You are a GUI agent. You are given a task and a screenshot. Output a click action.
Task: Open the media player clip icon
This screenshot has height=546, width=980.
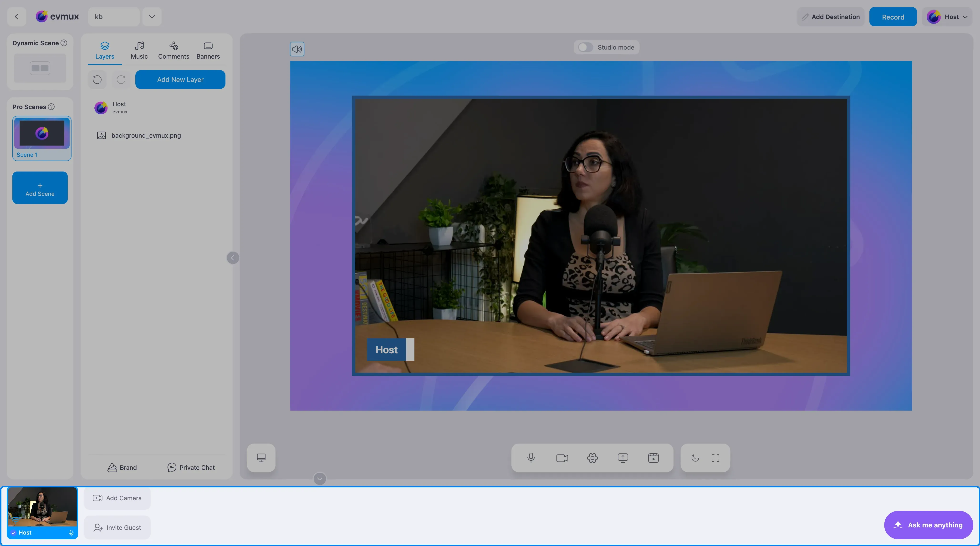point(653,458)
